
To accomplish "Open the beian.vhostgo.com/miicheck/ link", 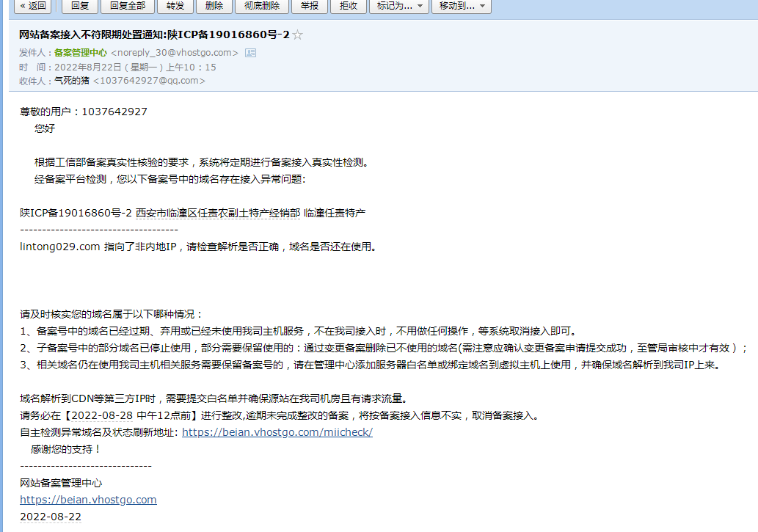I will click(x=277, y=432).
